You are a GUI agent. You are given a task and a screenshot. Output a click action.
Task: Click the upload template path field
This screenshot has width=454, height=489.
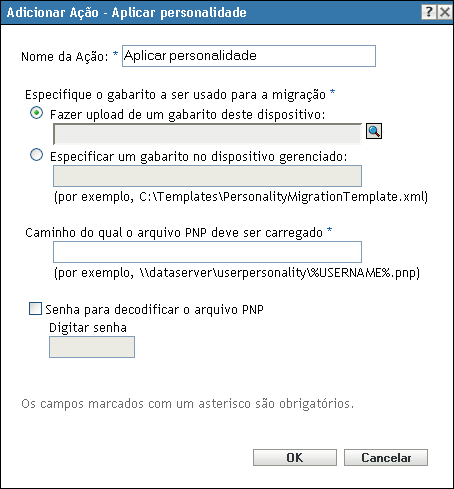pyautogui.click(x=207, y=134)
